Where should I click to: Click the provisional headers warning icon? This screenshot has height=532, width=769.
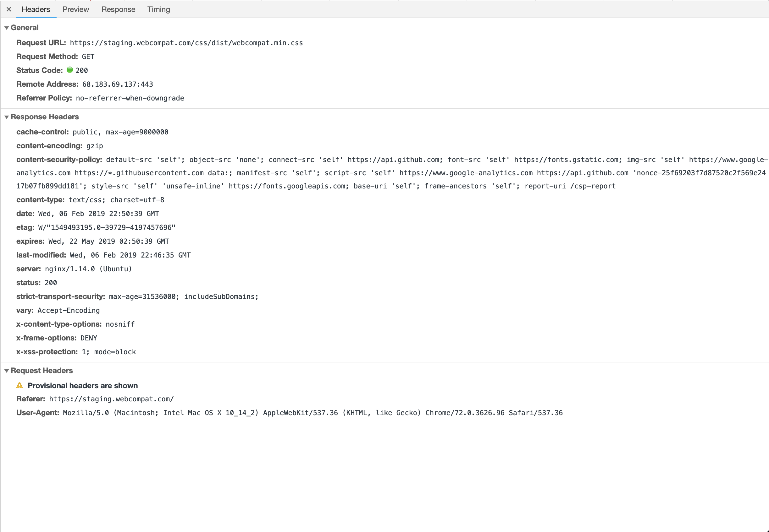tap(20, 385)
